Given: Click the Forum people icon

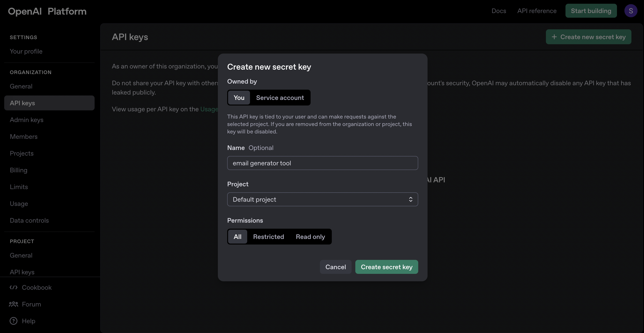Looking at the screenshot, I should click(x=13, y=304).
